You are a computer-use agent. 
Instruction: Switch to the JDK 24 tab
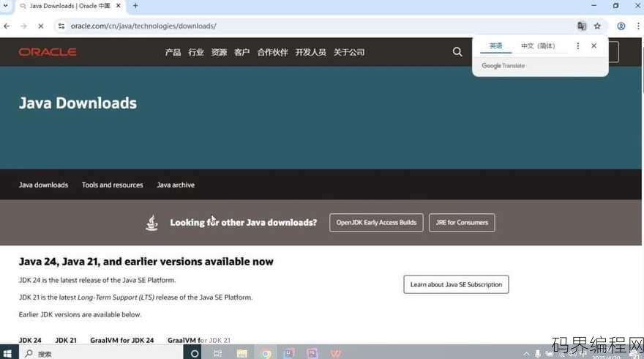(x=30, y=340)
